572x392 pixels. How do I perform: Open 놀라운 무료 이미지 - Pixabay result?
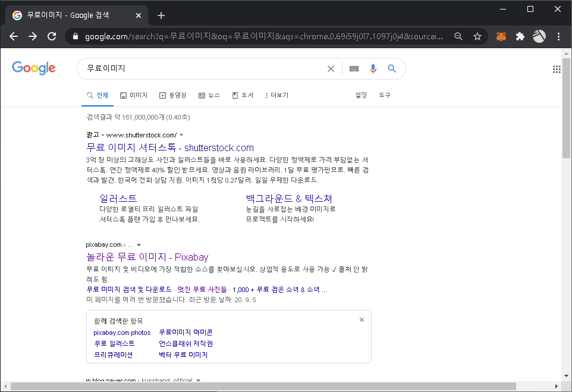click(147, 257)
